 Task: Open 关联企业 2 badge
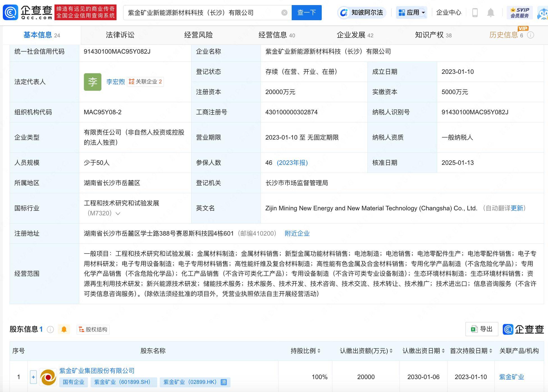[x=145, y=82]
